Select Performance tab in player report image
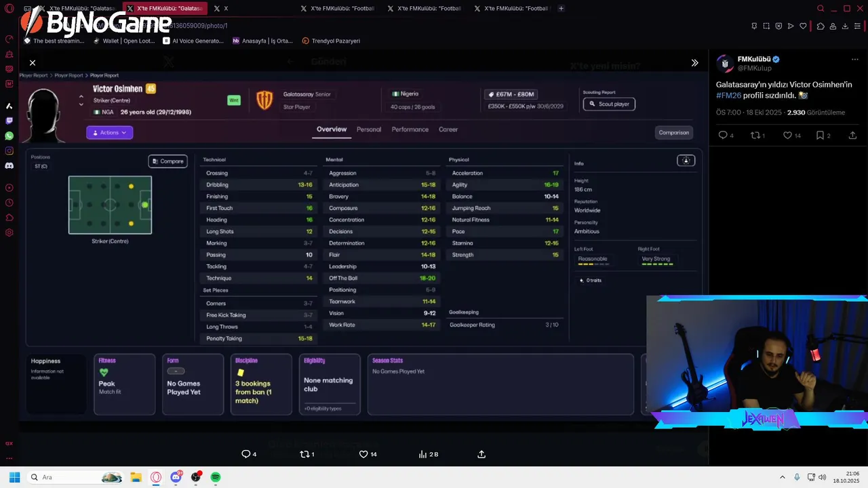 410,129
